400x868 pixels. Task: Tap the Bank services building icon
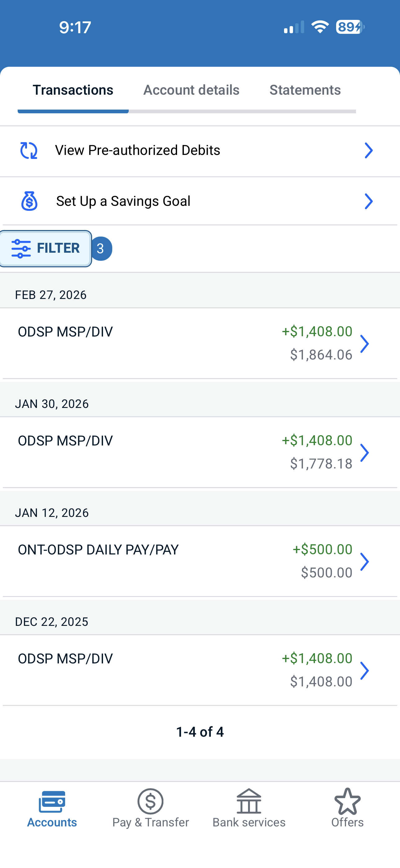coord(249,802)
